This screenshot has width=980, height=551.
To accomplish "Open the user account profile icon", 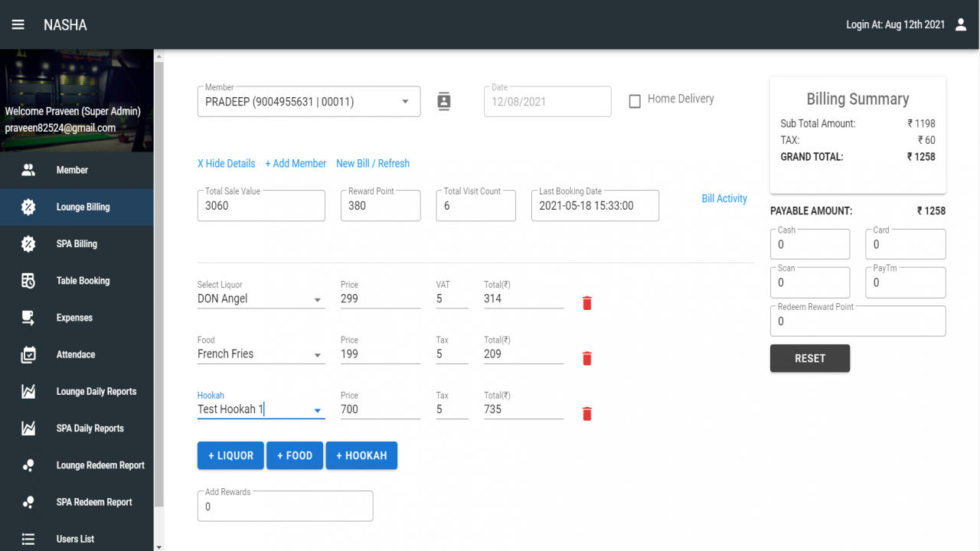I will point(961,24).
